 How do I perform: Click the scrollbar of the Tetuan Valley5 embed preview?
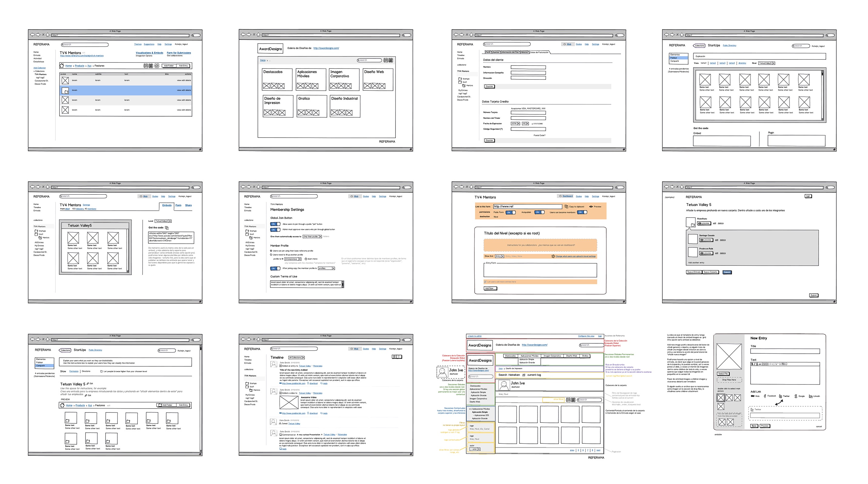click(128, 251)
